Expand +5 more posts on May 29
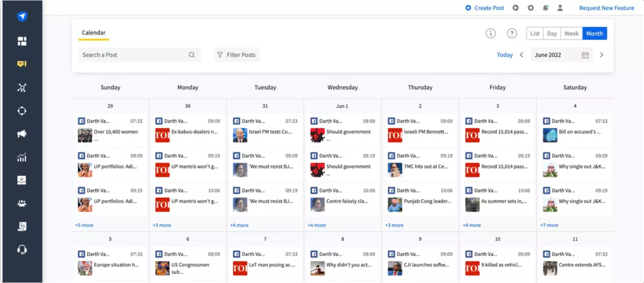Screen dimensions: 644x283 84,225
